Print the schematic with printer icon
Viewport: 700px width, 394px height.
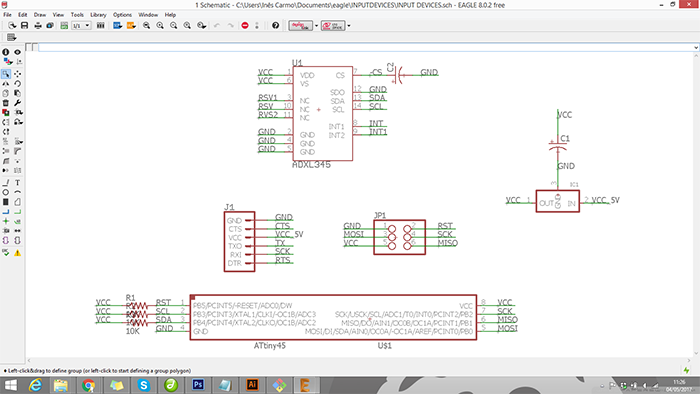pyautogui.click(x=38, y=25)
